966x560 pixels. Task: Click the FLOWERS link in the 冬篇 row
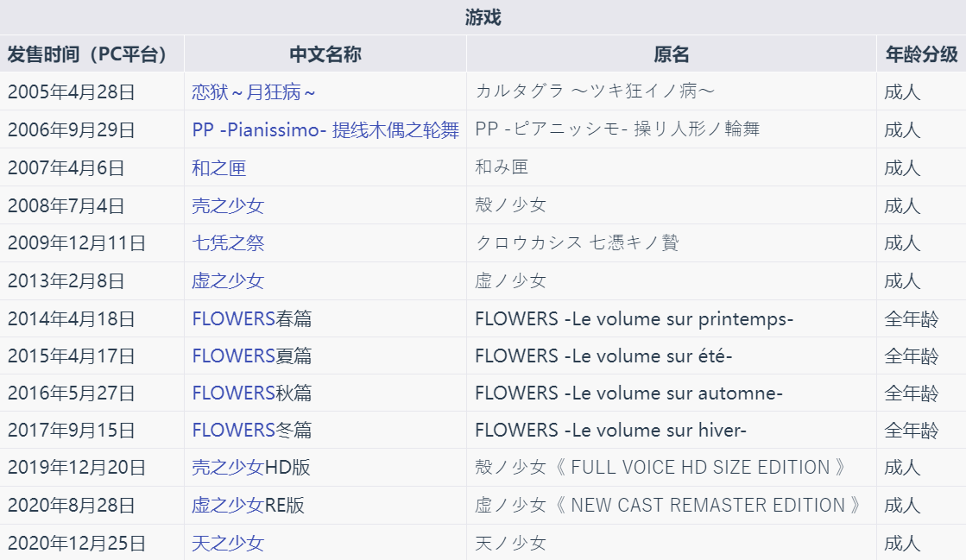point(233,430)
